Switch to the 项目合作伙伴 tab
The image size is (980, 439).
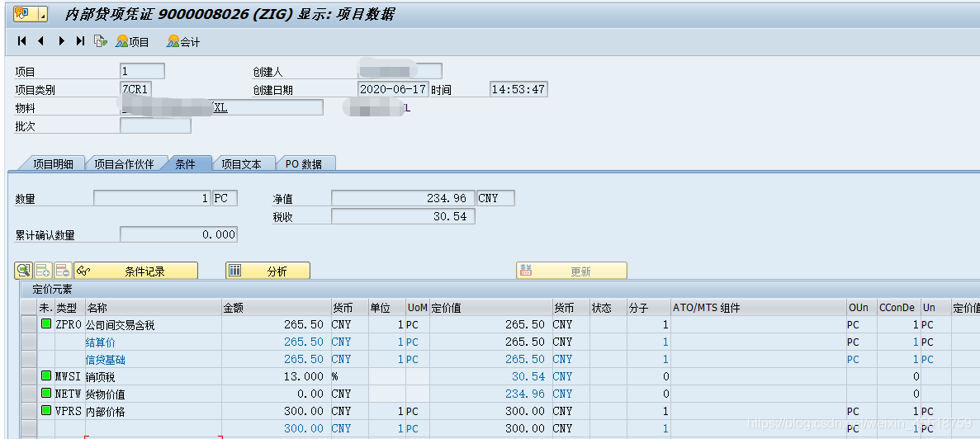(124, 163)
